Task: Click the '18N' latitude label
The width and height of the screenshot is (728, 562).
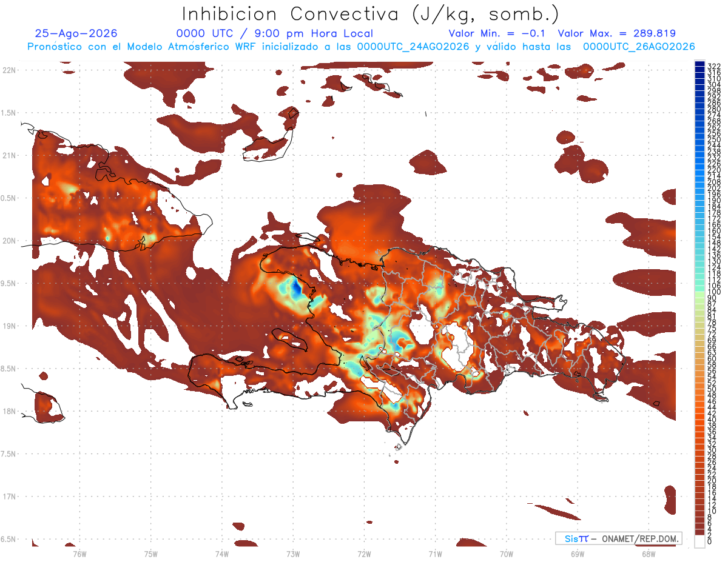Action: (8, 411)
